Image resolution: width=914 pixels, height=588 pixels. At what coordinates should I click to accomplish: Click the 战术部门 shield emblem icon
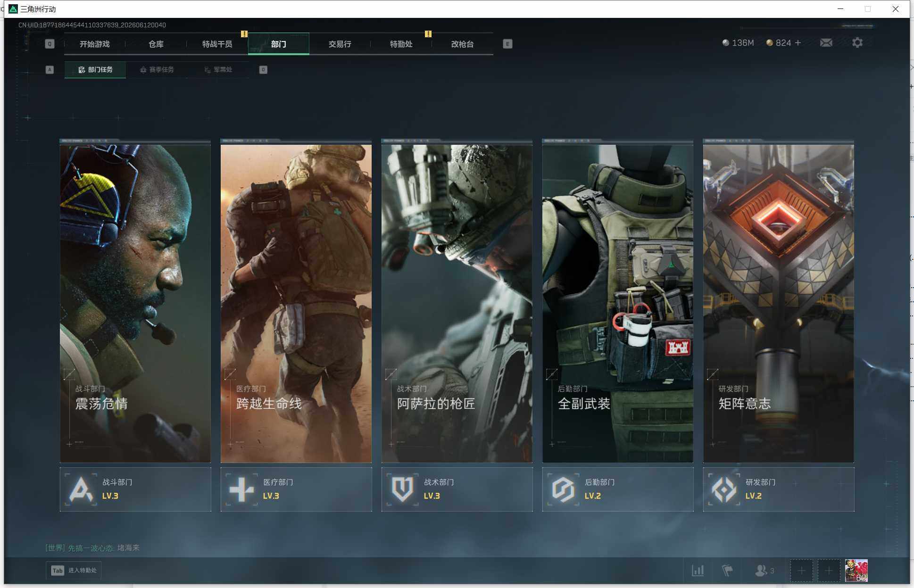coord(403,489)
